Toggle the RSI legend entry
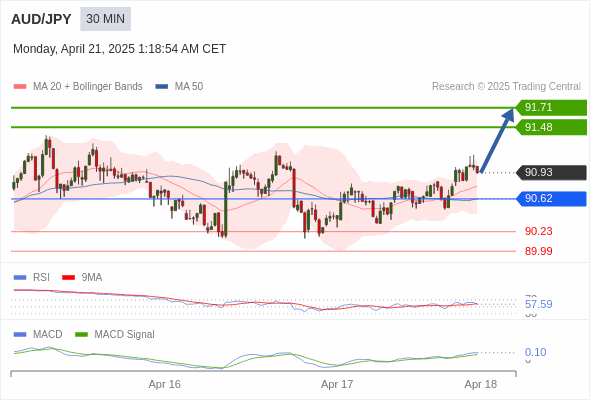Image resolution: width=590 pixels, height=400 pixels. pyautogui.click(x=32, y=277)
